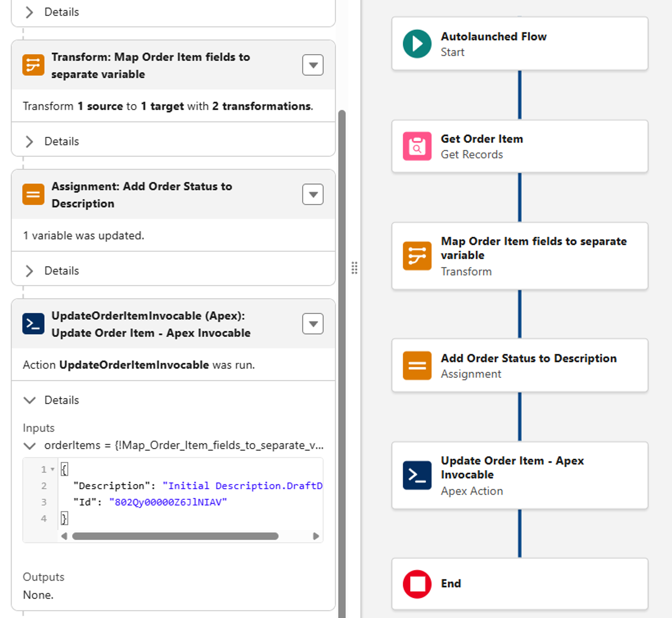Click the right arrow of the JSON scrollbar
Screen dimensions: 672x618
point(316,536)
